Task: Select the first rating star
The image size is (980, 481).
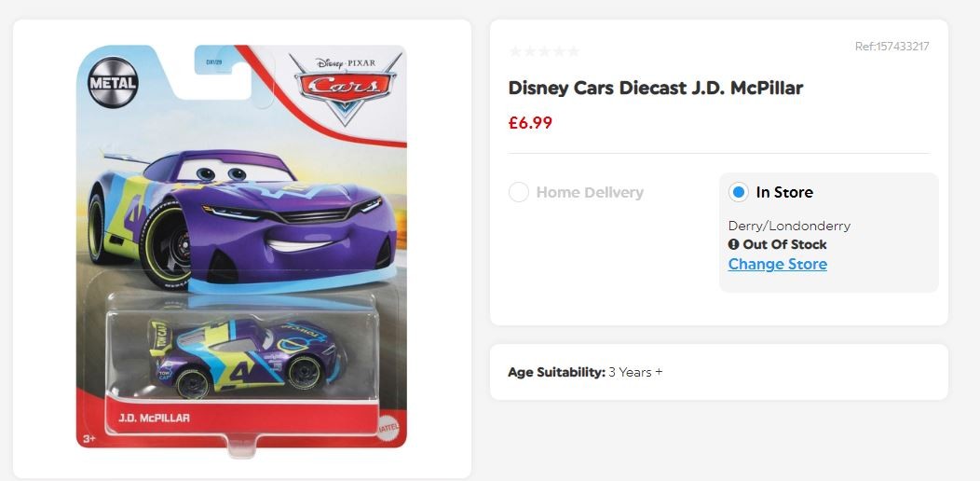Action: click(516, 51)
